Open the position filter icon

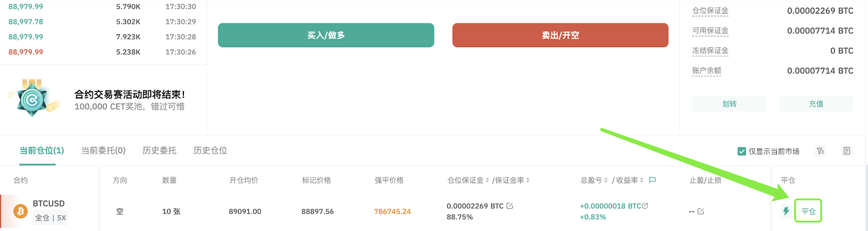click(x=820, y=151)
